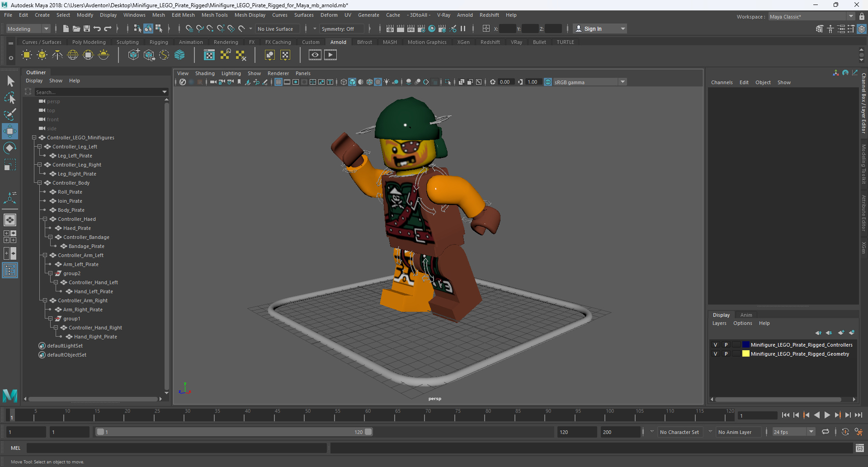Create Arnold photometric light shelf icon
Screen dimensions: 868x467
click(x=57, y=55)
